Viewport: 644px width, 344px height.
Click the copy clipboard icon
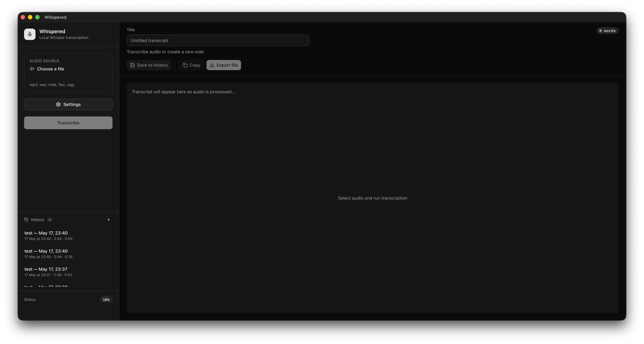click(185, 65)
